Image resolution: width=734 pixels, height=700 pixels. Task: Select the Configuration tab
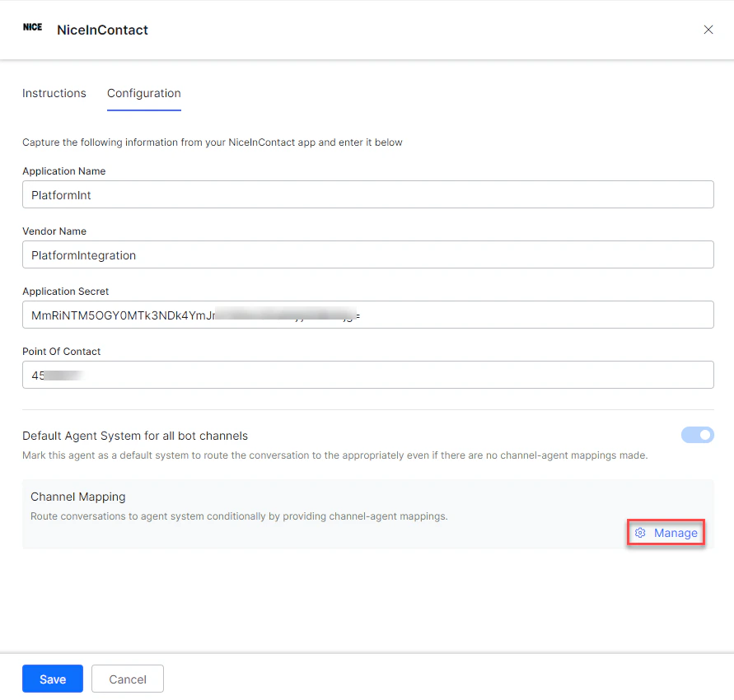pos(143,93)
